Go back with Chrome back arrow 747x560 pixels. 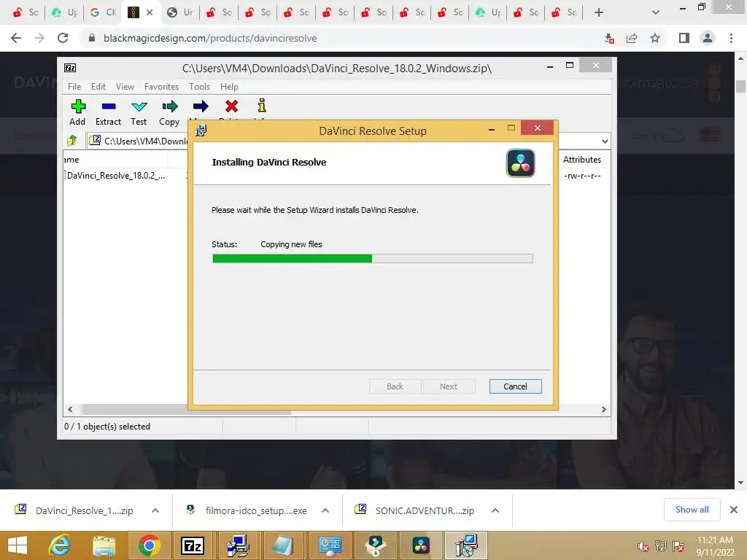click(16, 38)
